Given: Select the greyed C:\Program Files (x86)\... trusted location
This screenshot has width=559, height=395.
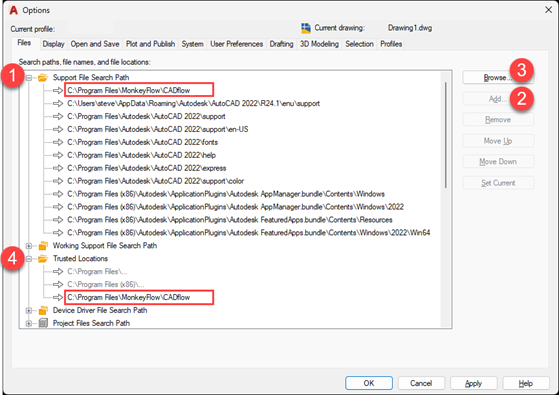Looking at the screenshot, I should point(106,284).
